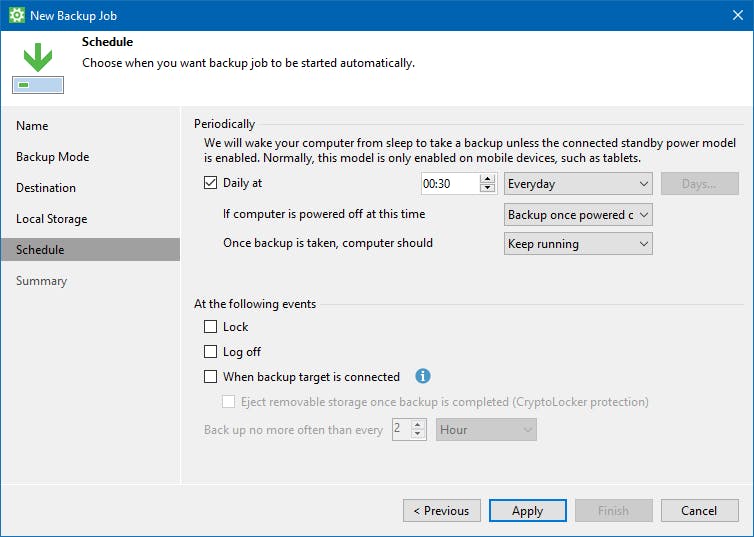The height and width of the screenshot is (537, 754).
Task: Decrease daily time with down spinner arrow
Action: coord(488,188)
